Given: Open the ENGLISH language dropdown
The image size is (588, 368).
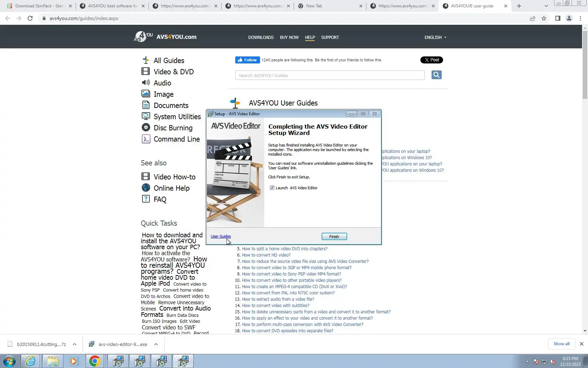Looking at the screenshot, I should (435, 37).
